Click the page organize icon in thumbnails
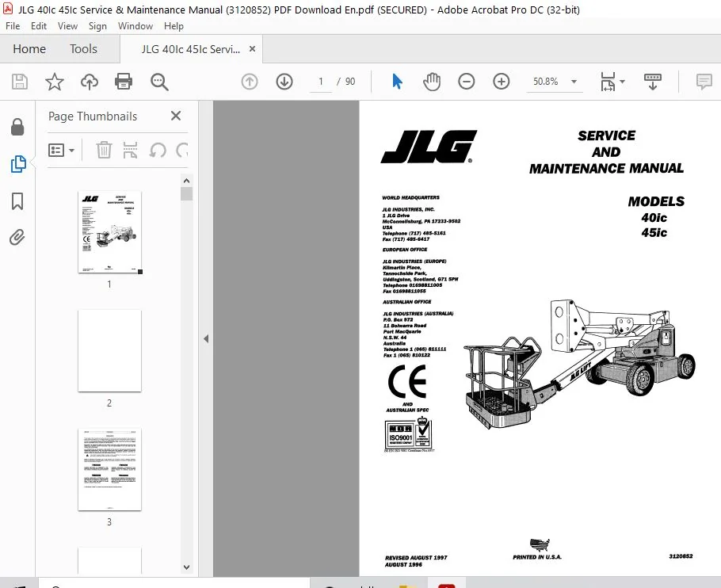Viewport: 721px width, 588px height. point(131,150)
